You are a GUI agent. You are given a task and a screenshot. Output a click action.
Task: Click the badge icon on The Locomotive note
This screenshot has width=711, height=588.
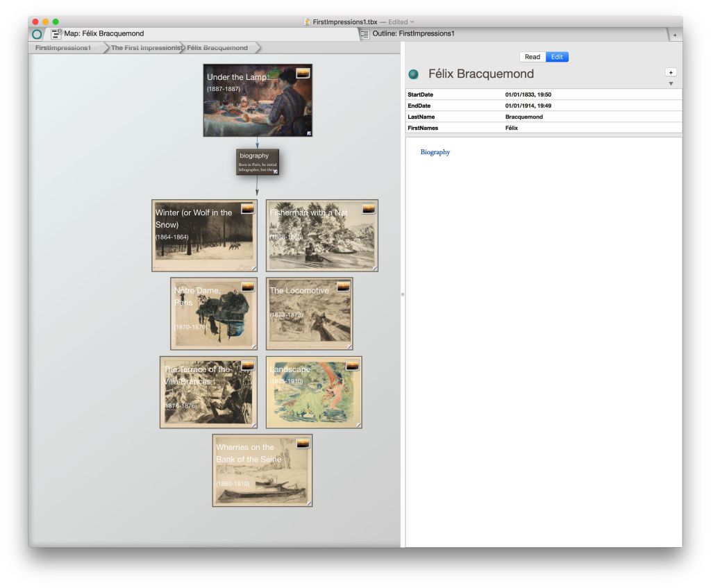click(343, 287)
